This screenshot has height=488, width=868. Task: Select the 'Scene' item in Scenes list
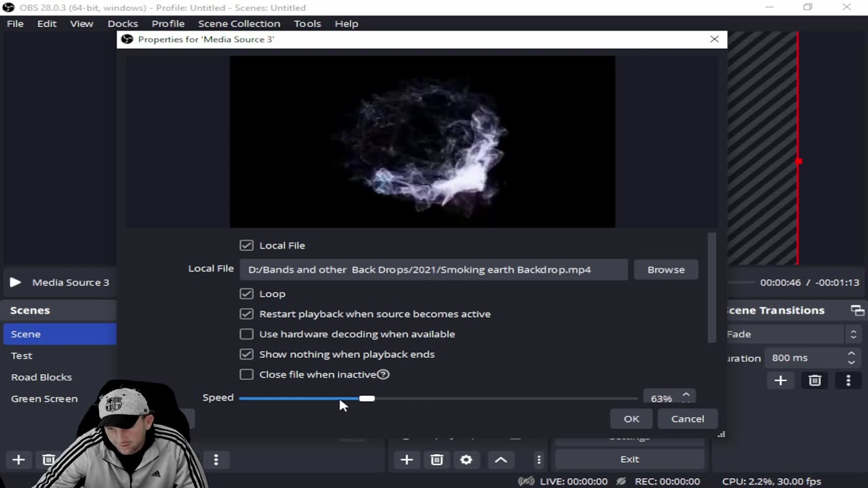point(60,334)
